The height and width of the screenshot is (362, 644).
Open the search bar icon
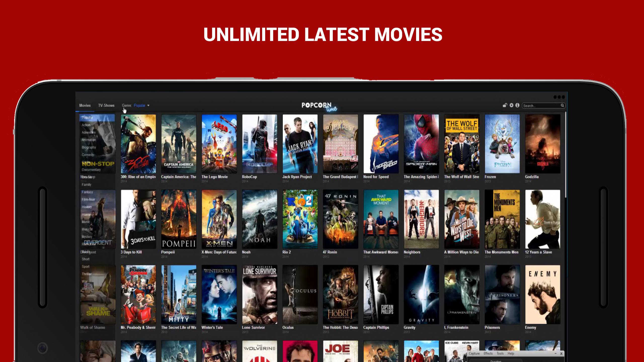point(562,105)
